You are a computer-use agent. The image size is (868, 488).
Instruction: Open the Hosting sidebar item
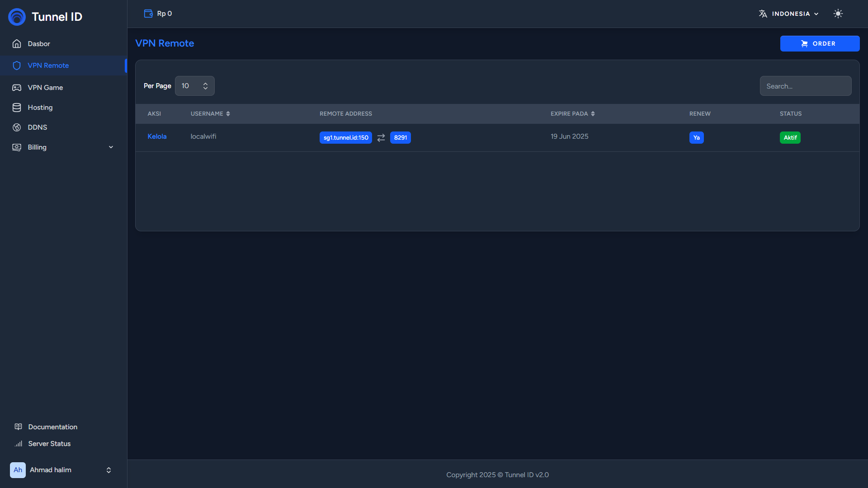40,108
